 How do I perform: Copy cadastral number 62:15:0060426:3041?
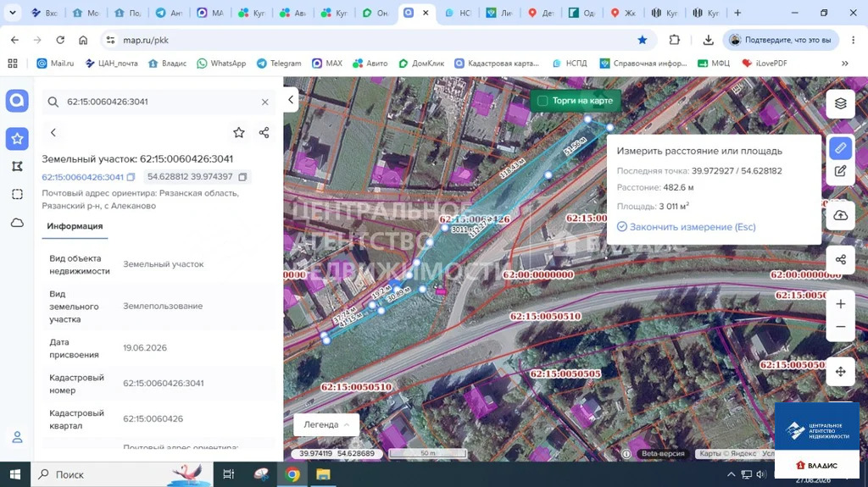[131, 177]
